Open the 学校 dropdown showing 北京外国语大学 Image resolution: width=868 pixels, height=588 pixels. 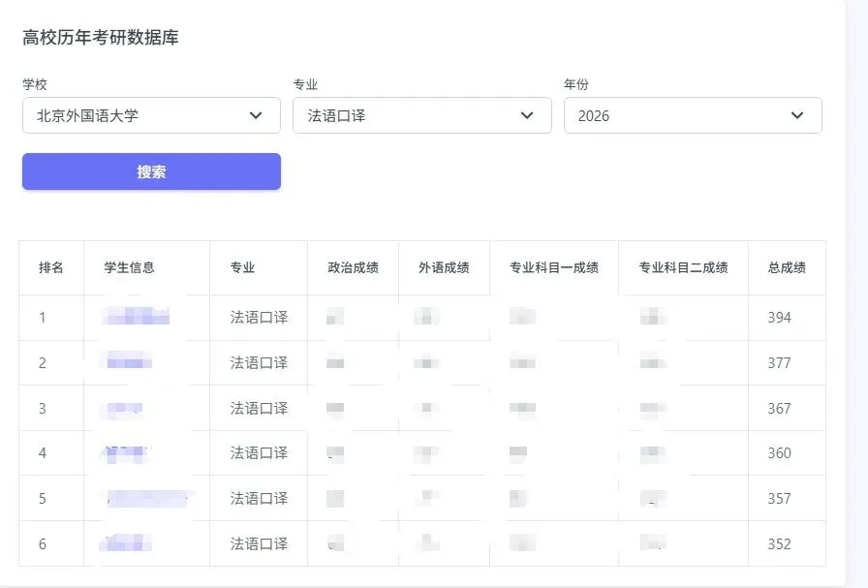(136, 115)
